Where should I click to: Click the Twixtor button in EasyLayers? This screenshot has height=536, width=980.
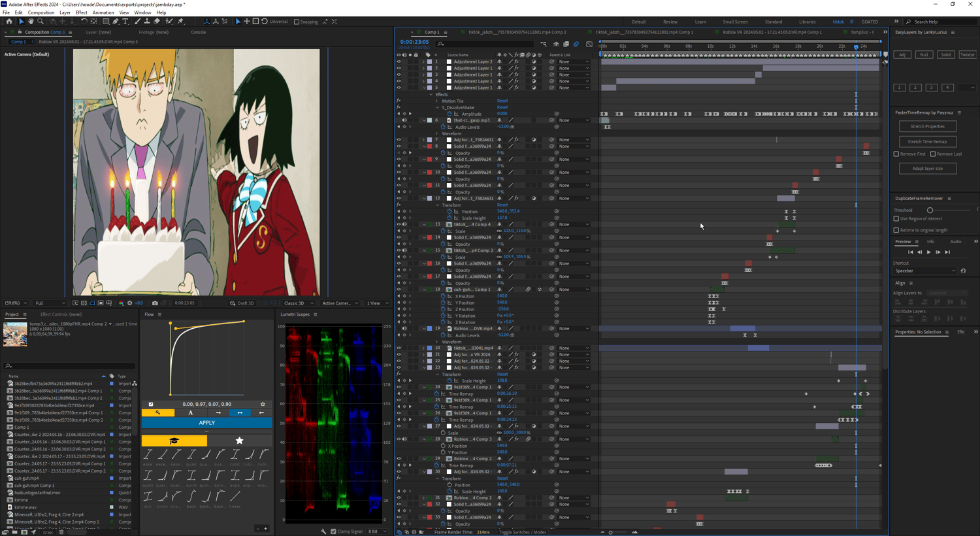pos(968,55)
